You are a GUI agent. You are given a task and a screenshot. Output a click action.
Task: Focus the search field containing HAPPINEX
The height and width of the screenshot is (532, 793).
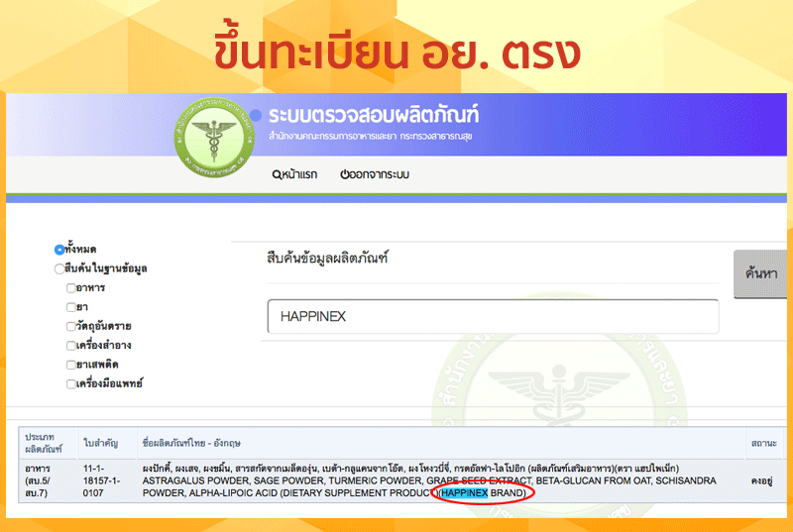(493, 316)
